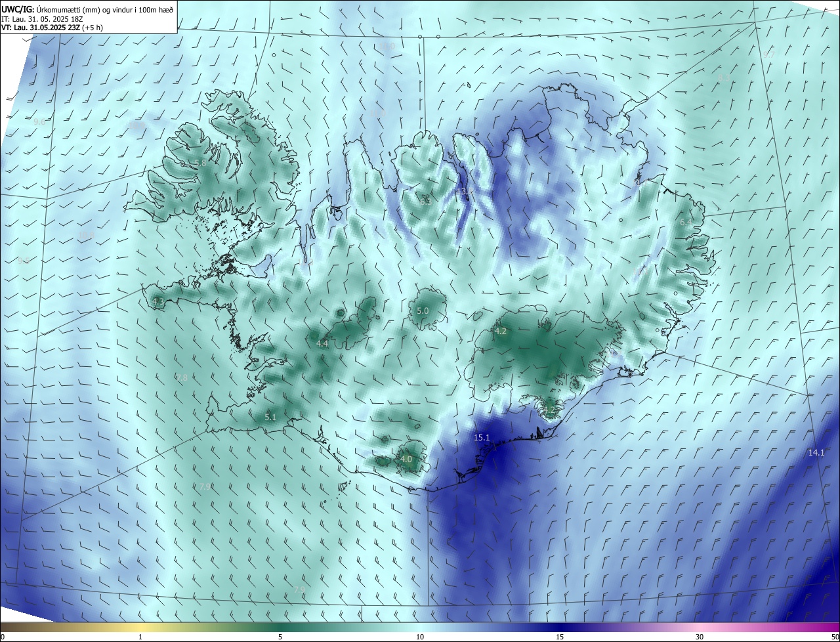
Task: Click the 6.4 value on the east coast
Action: (x=685, y=223)
